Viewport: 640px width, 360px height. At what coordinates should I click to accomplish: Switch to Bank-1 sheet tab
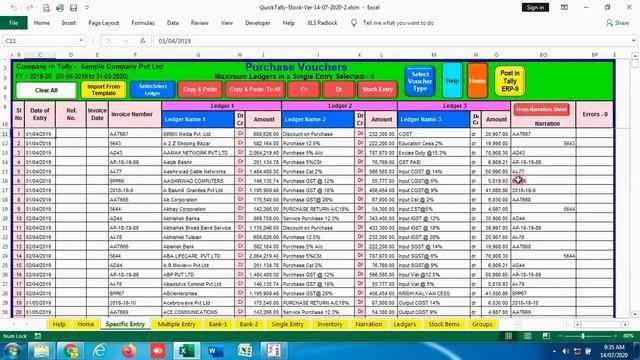(218, 324)
